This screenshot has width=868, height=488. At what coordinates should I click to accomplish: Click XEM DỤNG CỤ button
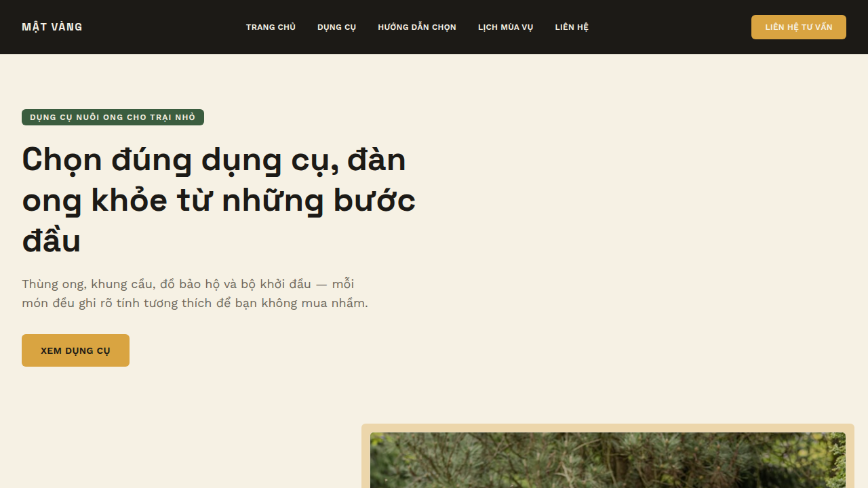(75, 350)
